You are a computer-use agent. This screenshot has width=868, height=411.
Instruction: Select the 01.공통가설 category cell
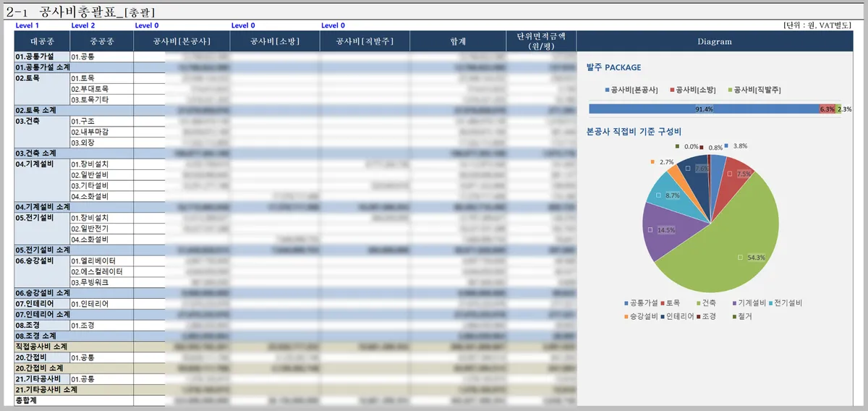point(42,56)
